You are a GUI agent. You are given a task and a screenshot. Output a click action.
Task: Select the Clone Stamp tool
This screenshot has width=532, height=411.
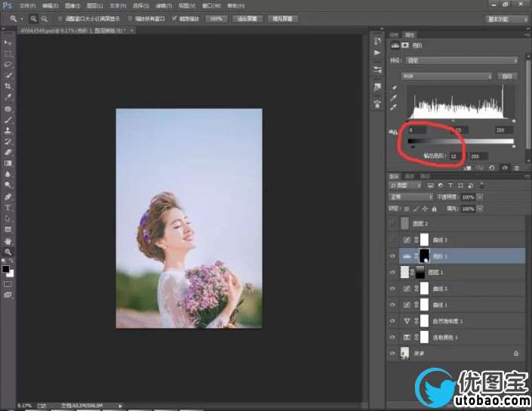pyautogui.click(x=8, y=131)
